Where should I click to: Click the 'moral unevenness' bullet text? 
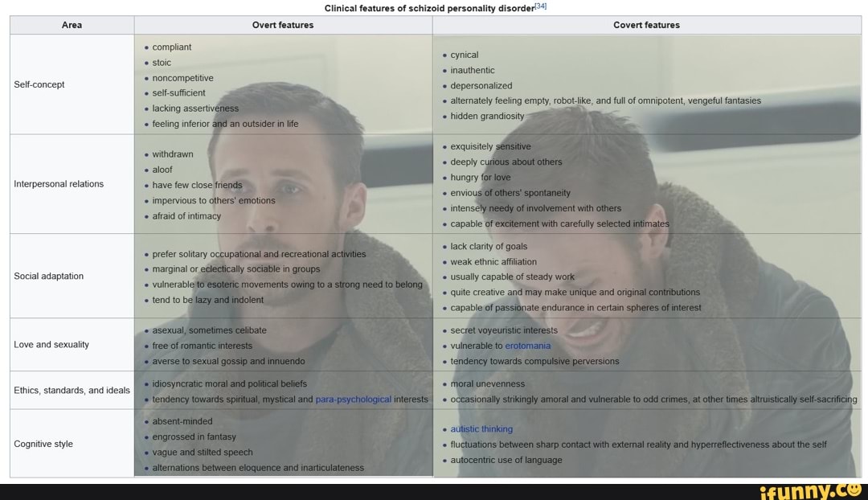pos(488,383)
